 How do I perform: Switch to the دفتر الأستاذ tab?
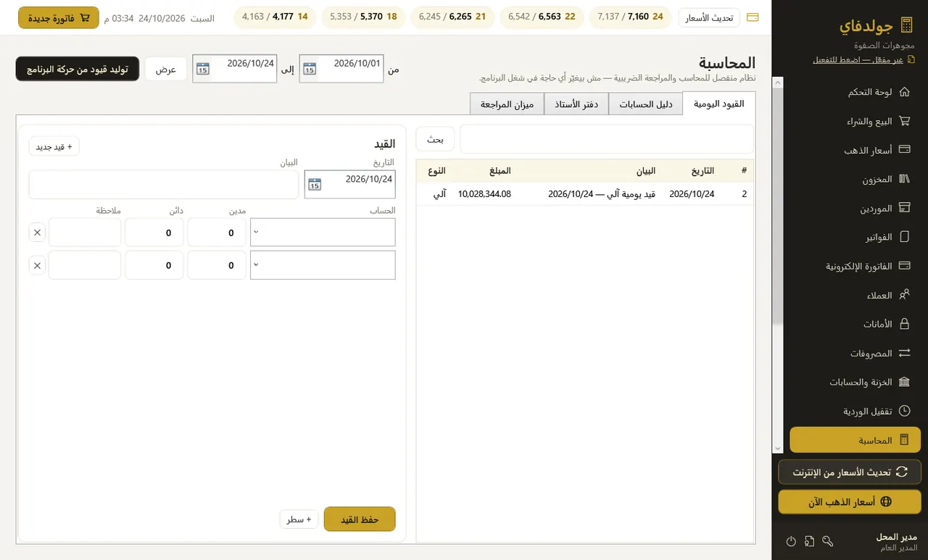tap(576, 104)
